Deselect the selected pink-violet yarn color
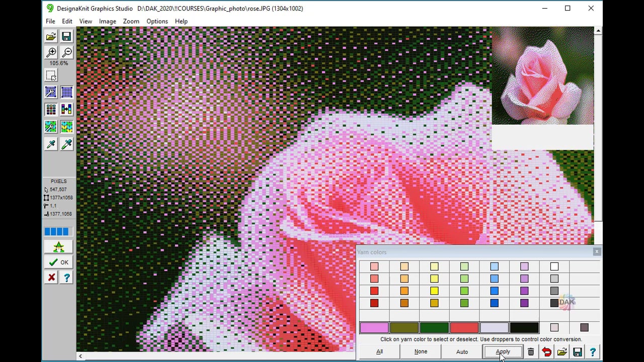 tap(374, 328)
